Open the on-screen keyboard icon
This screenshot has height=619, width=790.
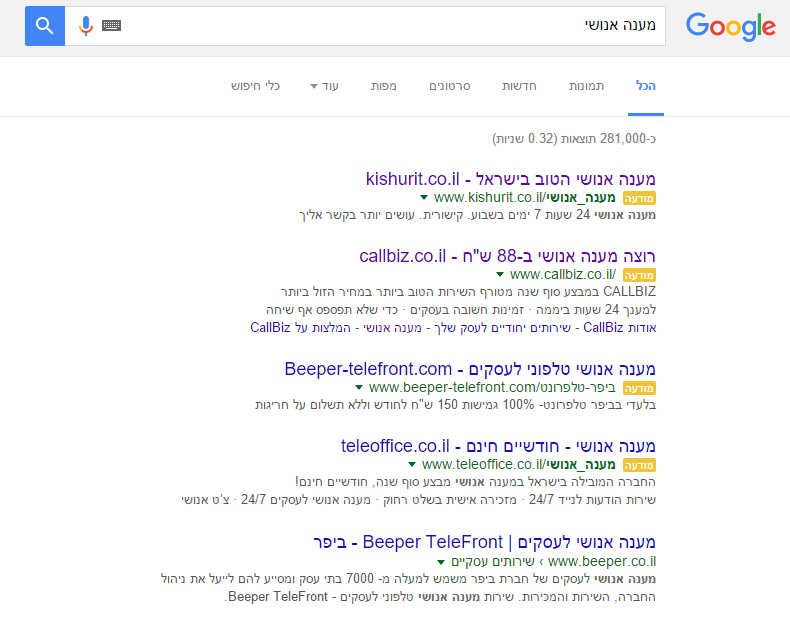point(111,25)
